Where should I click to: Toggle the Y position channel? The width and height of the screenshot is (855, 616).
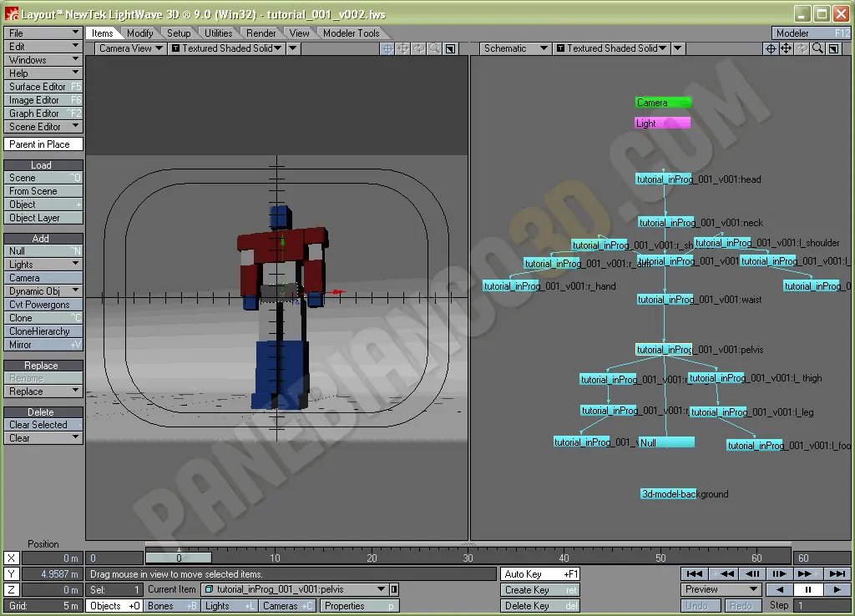12,573
